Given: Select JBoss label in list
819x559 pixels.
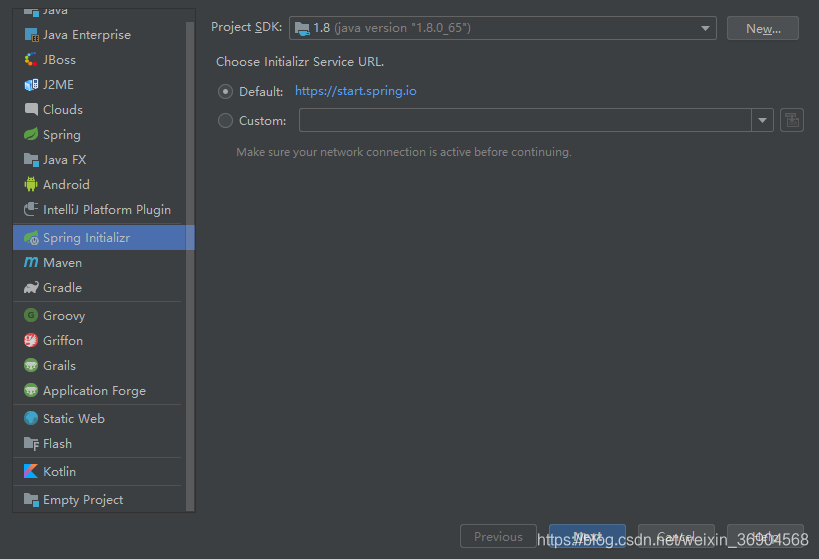Looking at the screenshot, I should 59,60.
